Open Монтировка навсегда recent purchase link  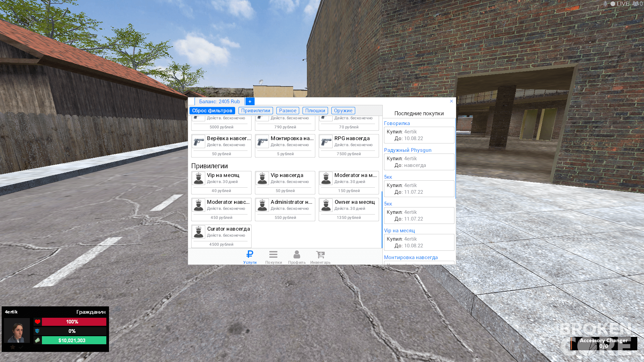(x=411, y=257)
